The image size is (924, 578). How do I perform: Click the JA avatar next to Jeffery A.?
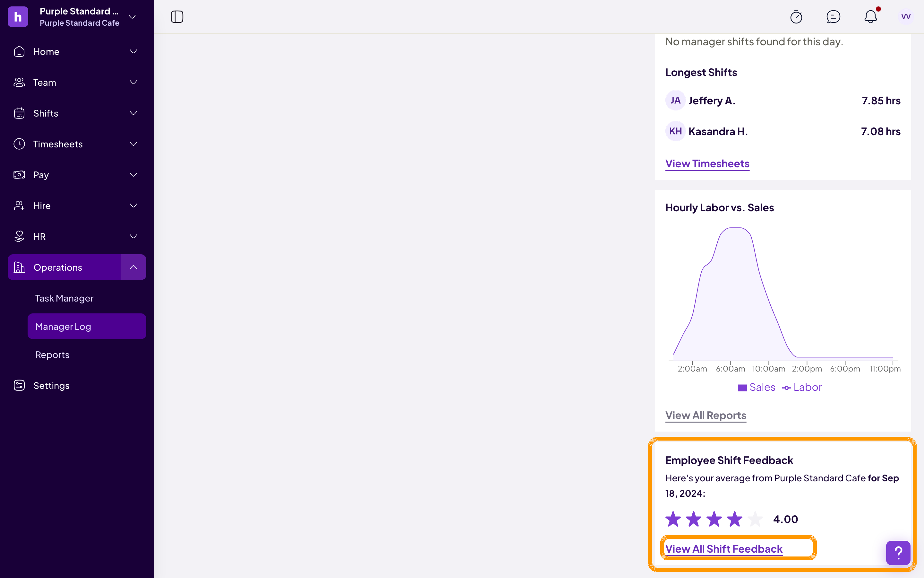pyautogui.click(x=675, y=101)
